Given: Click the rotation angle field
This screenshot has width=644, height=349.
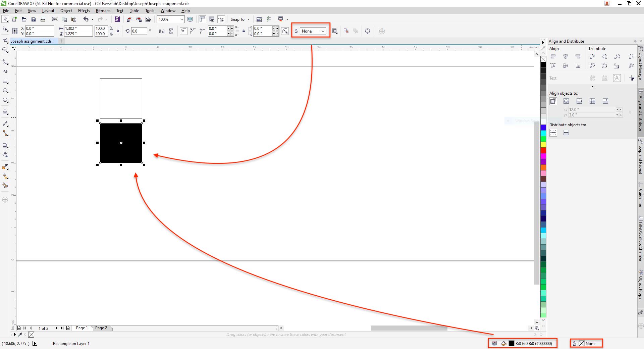Looking at the screenshot, I should pos(139,31).
